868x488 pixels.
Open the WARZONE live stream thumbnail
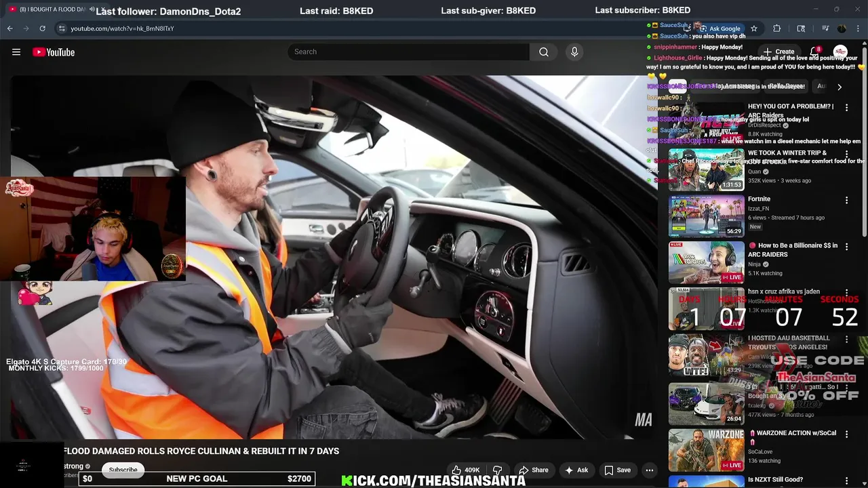coord(706,450)
